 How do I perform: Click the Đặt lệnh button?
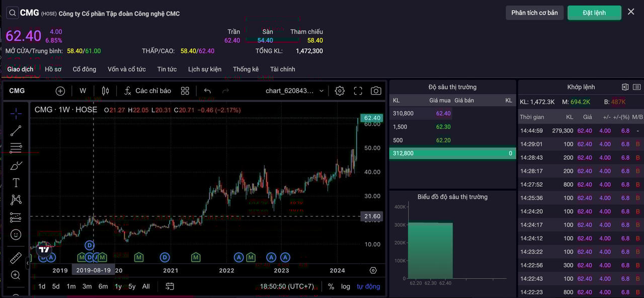click(x=594, y=13)
